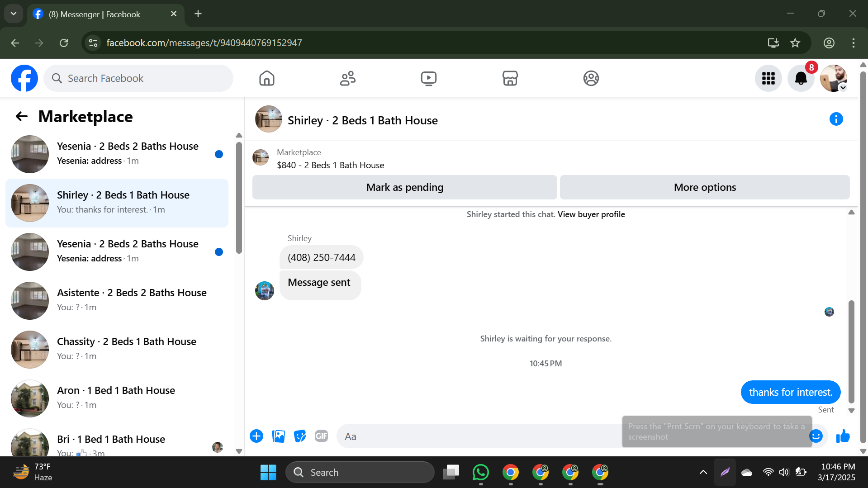868x488 pixels.
Task: Open View buyer profile link
Action: point(591,214)
